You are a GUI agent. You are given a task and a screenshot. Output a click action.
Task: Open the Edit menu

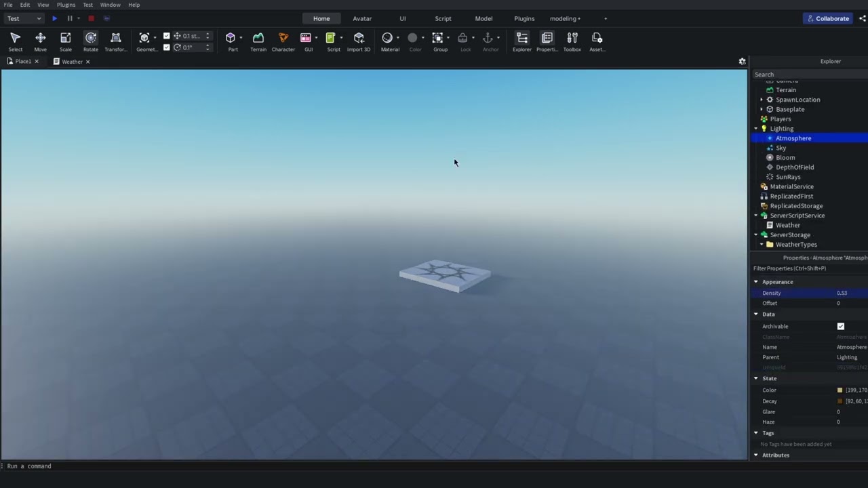pos(24,5)
